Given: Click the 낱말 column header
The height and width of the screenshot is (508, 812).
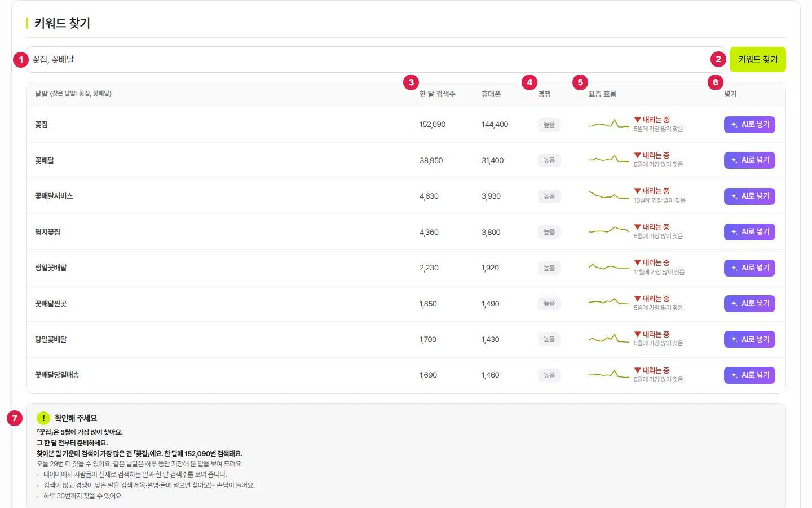Looking at the screenshot, I should [x=73, y=94].
